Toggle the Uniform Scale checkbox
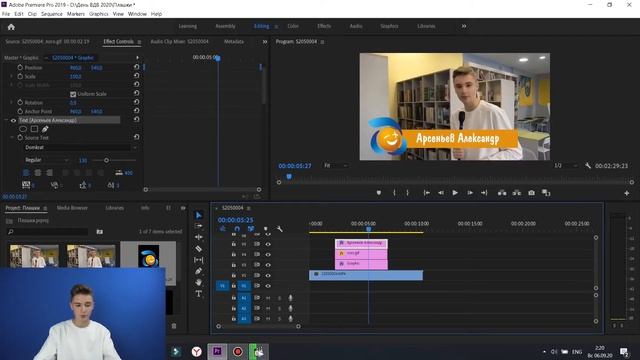Viewport: 640px width, 360px height. [x=73, y=94]
